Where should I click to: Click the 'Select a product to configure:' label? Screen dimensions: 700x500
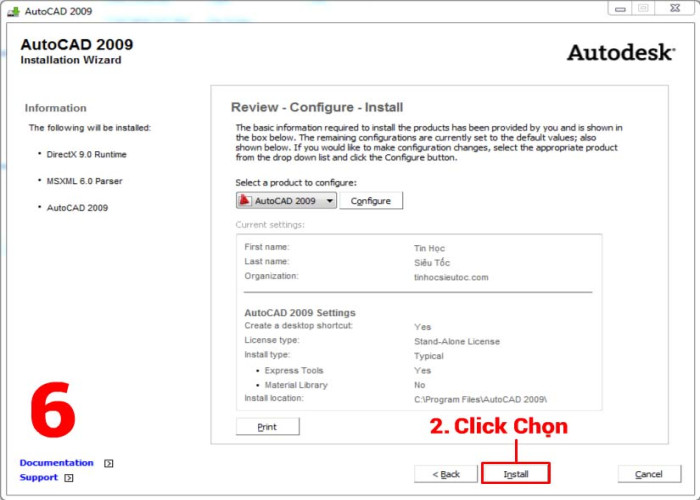296,183
